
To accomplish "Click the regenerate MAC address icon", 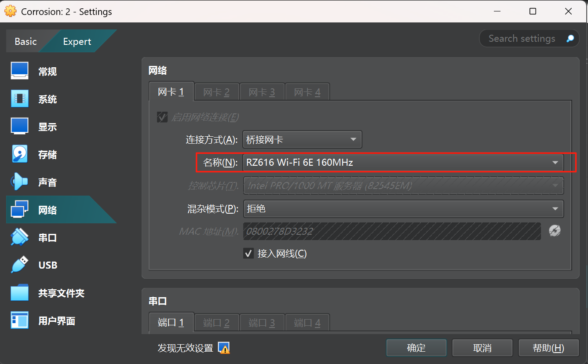I will (555, 231).
